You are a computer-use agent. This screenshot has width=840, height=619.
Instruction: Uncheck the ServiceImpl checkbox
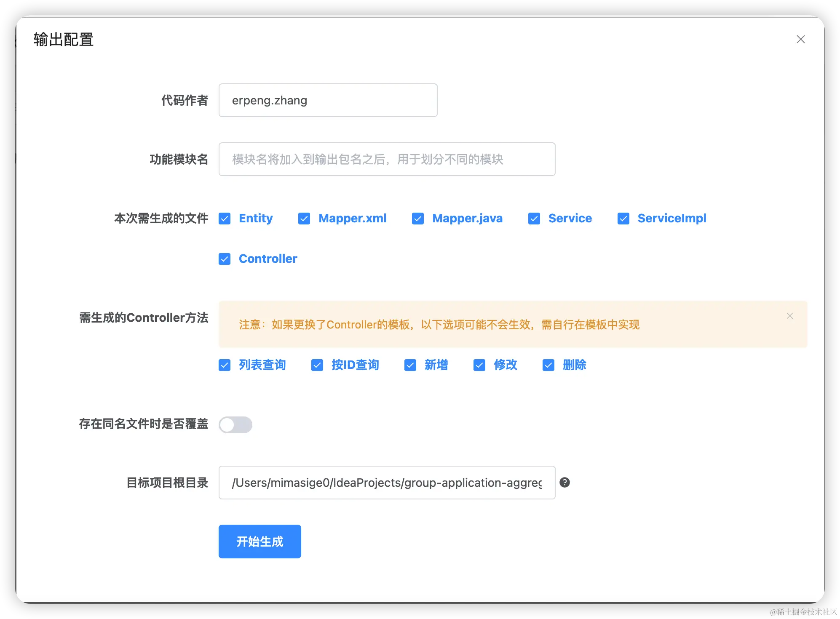pos(623,219)
